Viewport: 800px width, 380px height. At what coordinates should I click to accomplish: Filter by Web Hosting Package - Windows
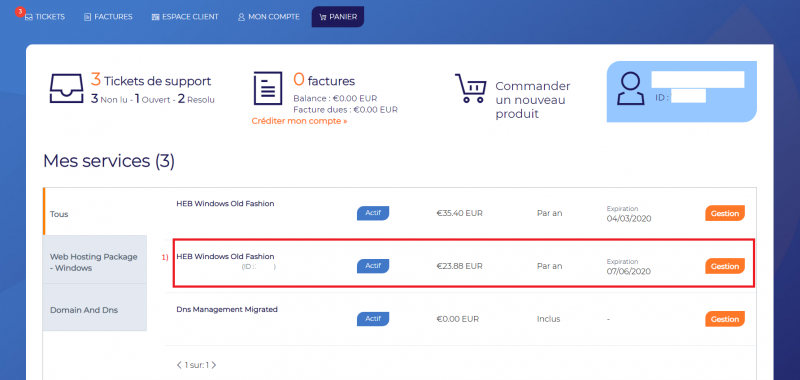click(x=95, y=262)
